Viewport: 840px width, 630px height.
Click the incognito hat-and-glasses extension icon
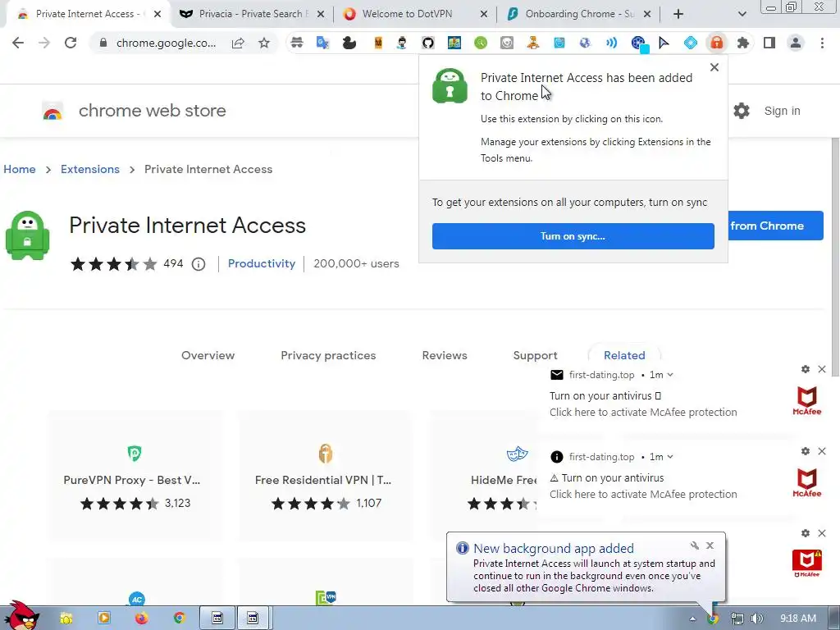pos(296,43)
